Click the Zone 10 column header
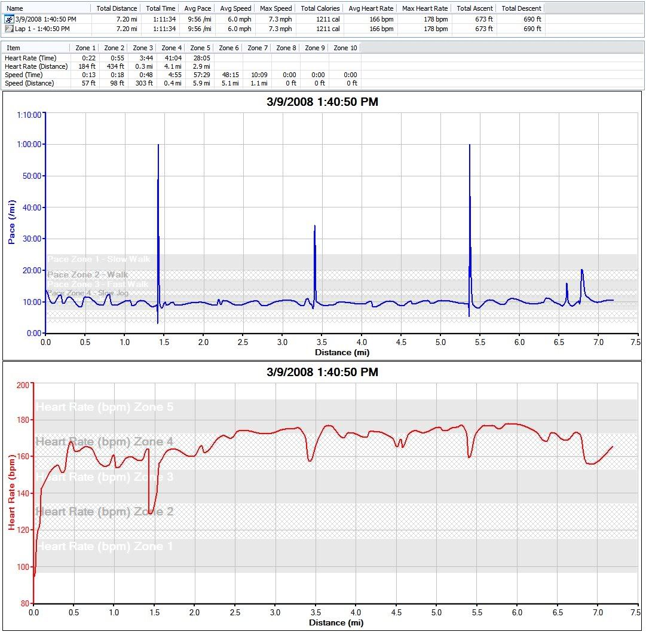Viewport: 646px width, 644px height. (345, 48)
